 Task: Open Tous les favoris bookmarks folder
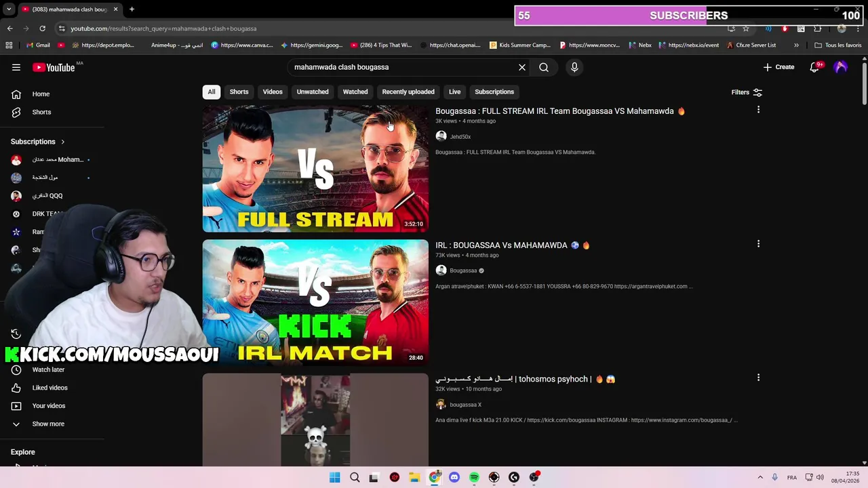(838, 45)
